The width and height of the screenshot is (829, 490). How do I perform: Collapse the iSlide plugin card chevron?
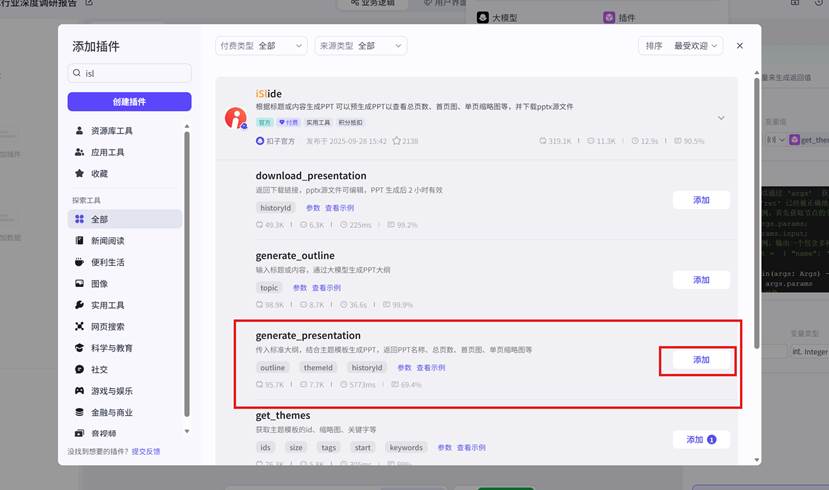click(x=721, y=118)
